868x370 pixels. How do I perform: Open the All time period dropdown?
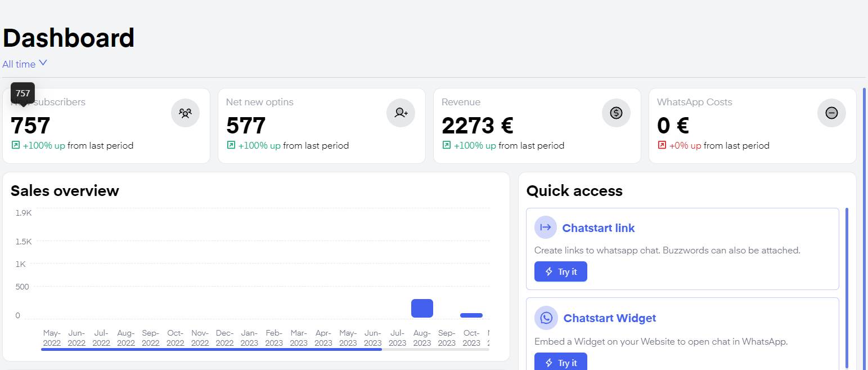click(x=19, y=64)
